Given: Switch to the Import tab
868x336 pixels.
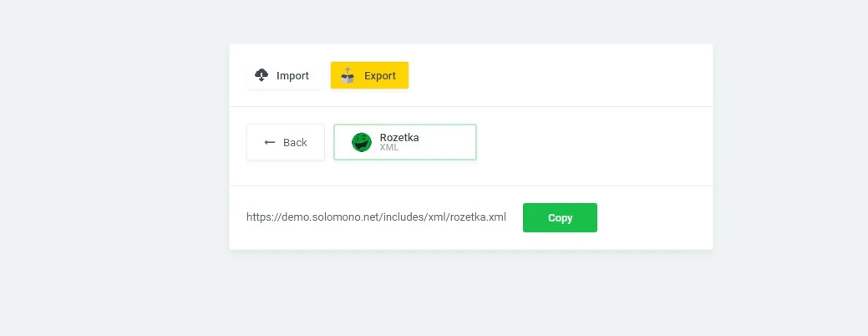Looking at the screenshot, I should click(x=284, y=75).
